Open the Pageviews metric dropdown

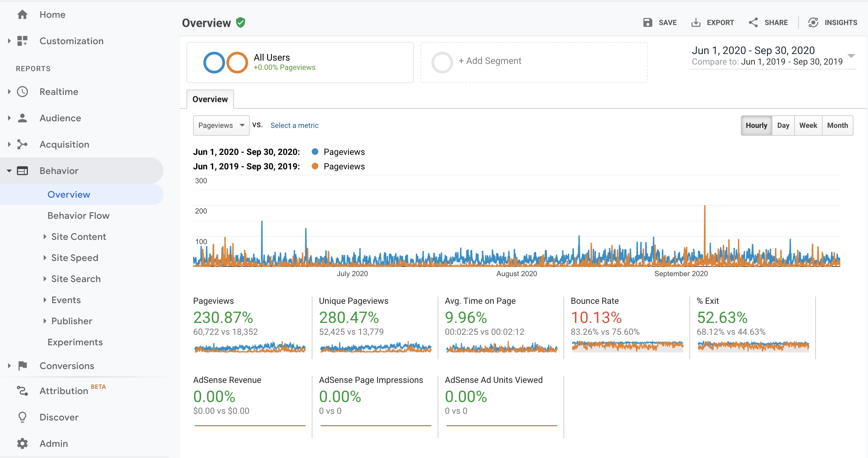[221, 125]
